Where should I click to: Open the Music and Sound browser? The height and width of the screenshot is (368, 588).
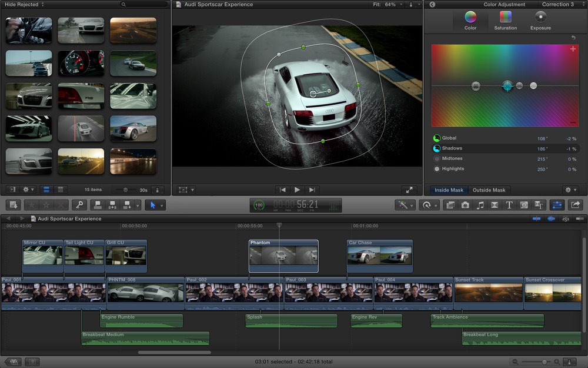point(480,205)
